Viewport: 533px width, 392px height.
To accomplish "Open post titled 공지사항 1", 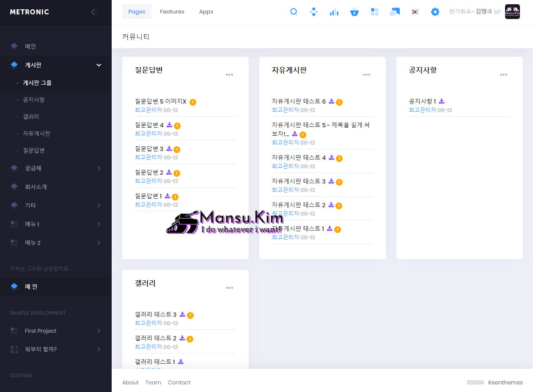I will click(x=423, y=101).
